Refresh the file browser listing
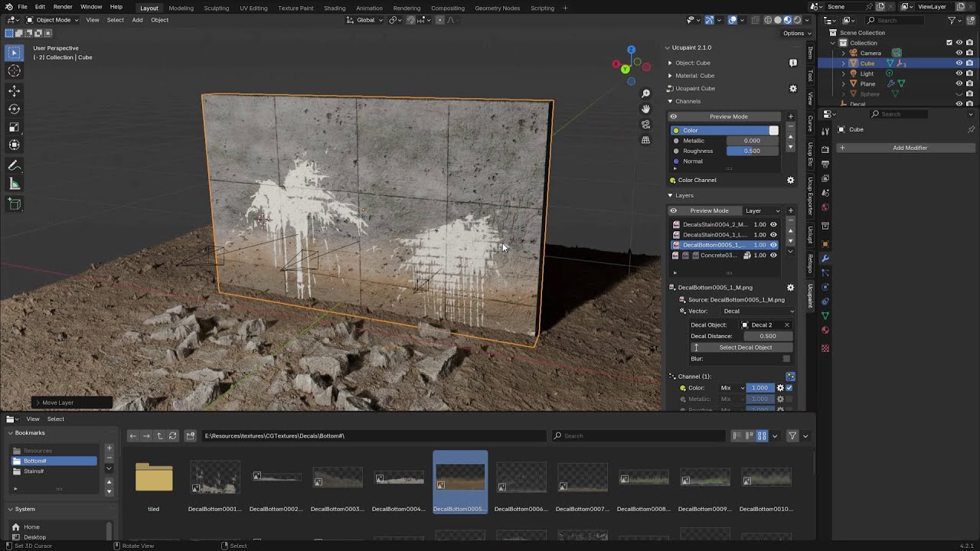Viewport: 980px width, 551px height. point(172,436)
